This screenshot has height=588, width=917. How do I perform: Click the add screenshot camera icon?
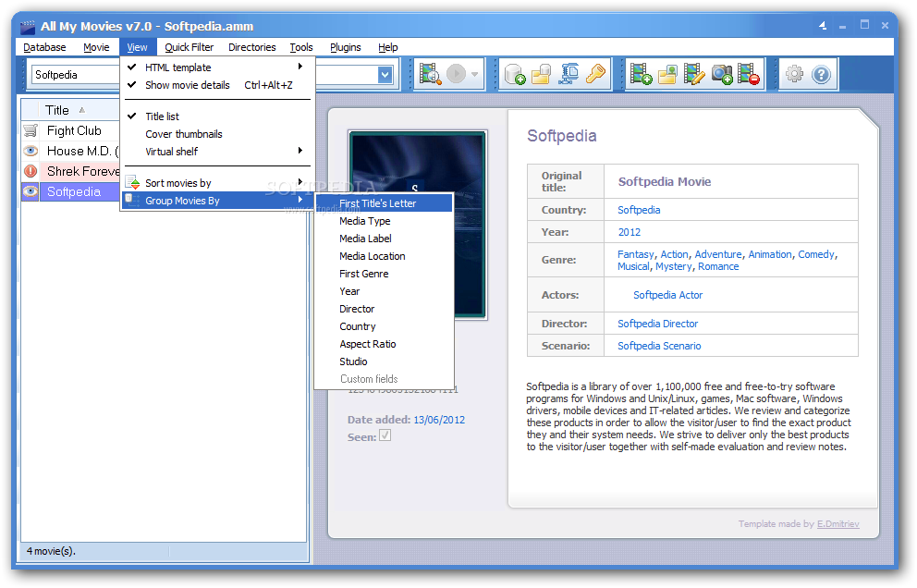722,74
